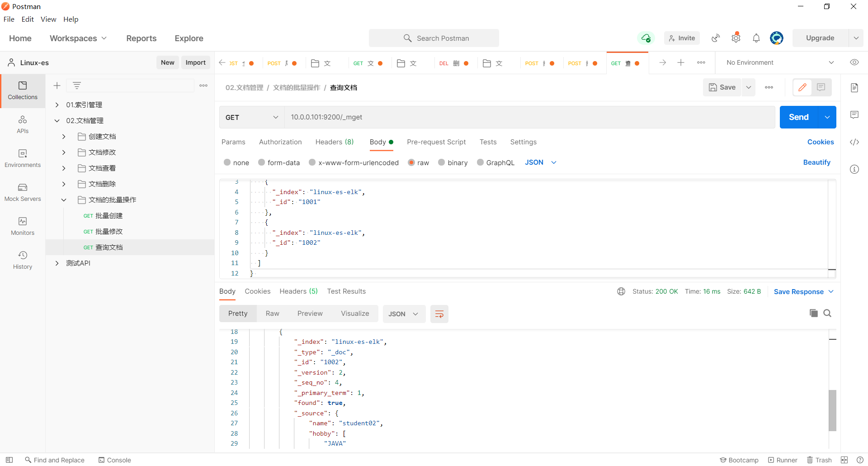Click the request URL input field
This screenshot has height=466, width=868.
coord(529,117)
